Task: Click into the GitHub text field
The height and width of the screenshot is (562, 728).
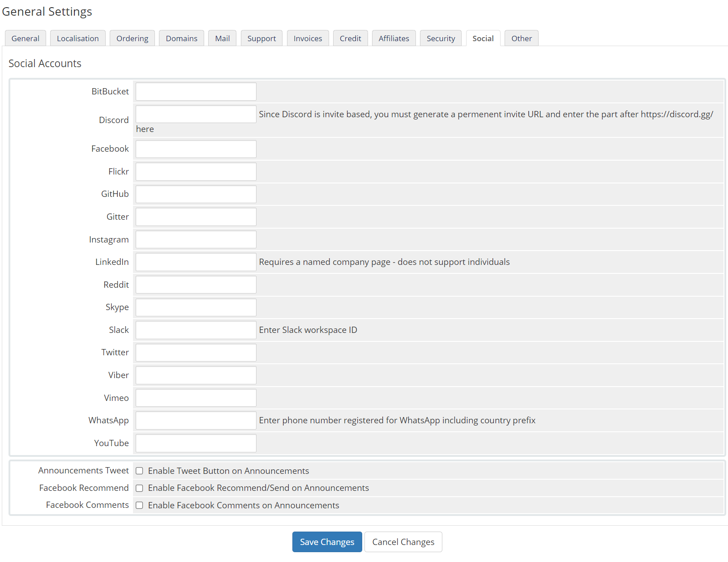Action: (196, 194)
